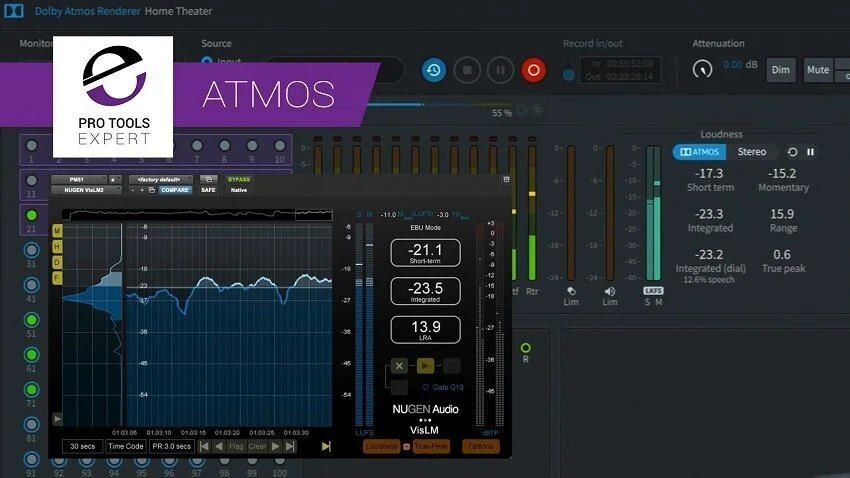The width and height of the screenshot is (850, 478).
Task: Select the Atmos tab in the Loudness panel
Action: tap(699, 152)
